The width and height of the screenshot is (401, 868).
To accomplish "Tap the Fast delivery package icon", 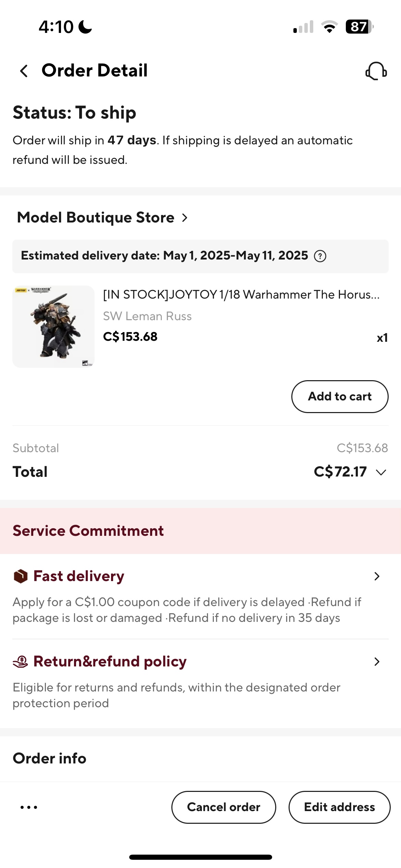I will click(x=21, y=576).
